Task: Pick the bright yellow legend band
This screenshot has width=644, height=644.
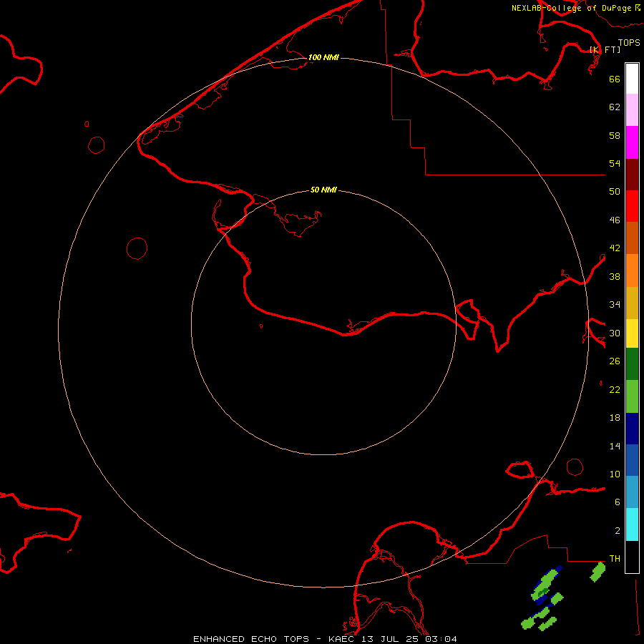Action: coord(632,333)
